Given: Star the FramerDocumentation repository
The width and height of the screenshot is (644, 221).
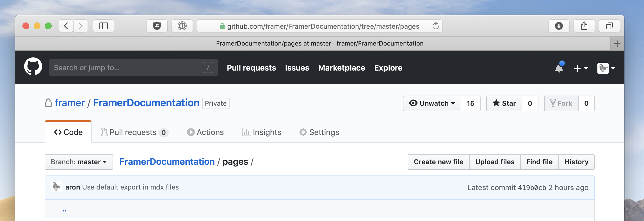Looking at the screenshot, I should [504, 103].
